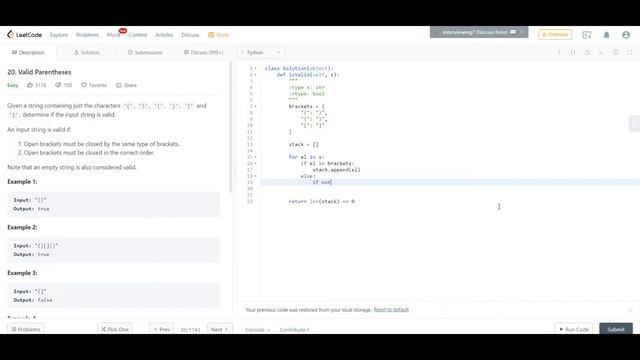This screenshot has width=640, height=360.
Task: Open the user profile avatar
Action: 626,35
